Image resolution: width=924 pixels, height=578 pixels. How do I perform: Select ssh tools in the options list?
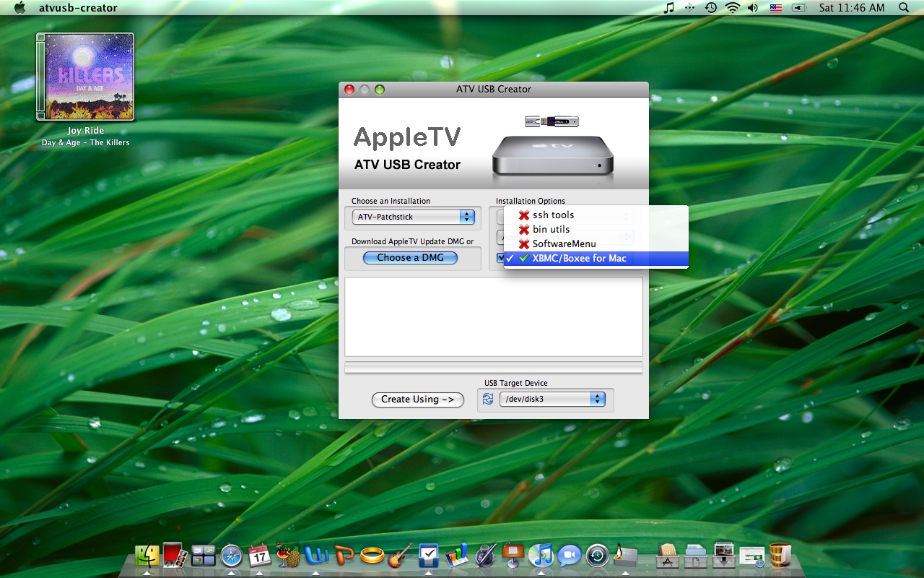(596, 215)
